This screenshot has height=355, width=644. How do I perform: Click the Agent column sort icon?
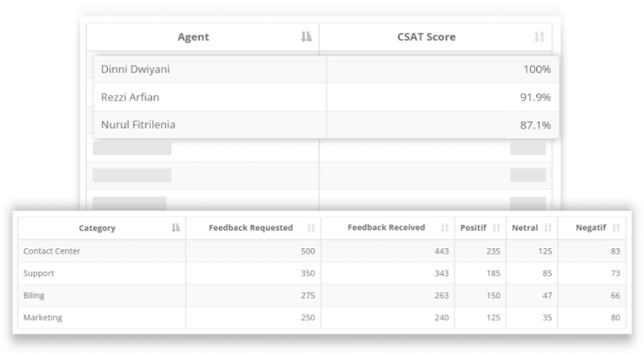[306, 37]
